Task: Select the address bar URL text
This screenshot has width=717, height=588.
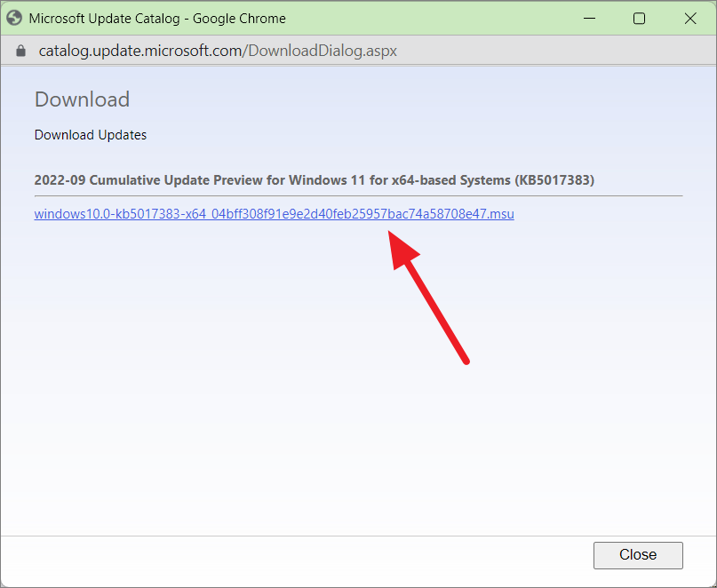Action: pos(217,50)
